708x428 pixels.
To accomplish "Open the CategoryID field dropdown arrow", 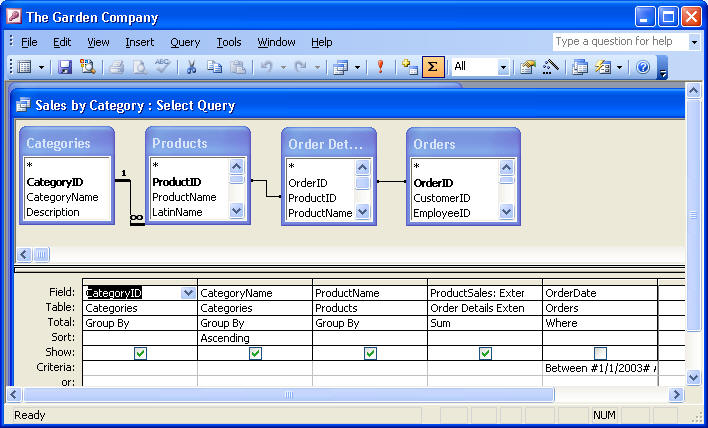I will 188,293.
